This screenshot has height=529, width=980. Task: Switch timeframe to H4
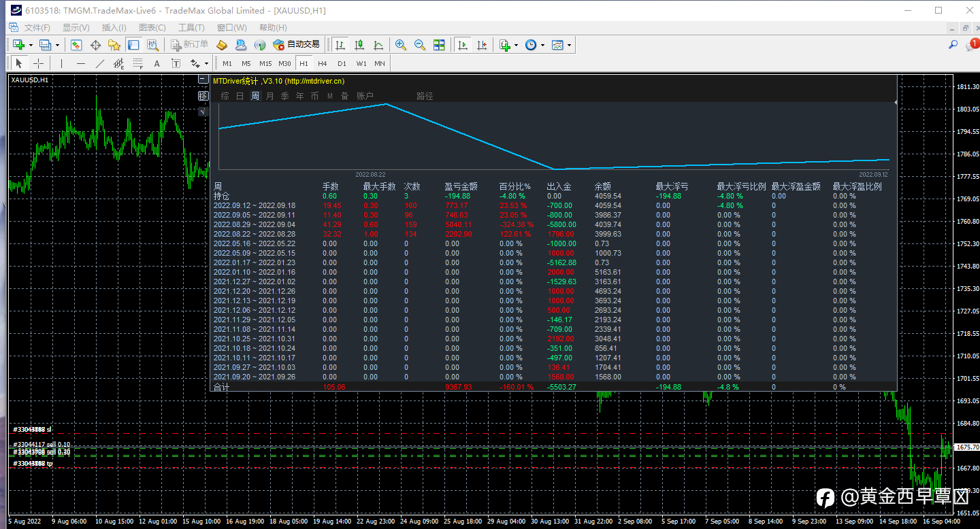[x=323, y=63]
